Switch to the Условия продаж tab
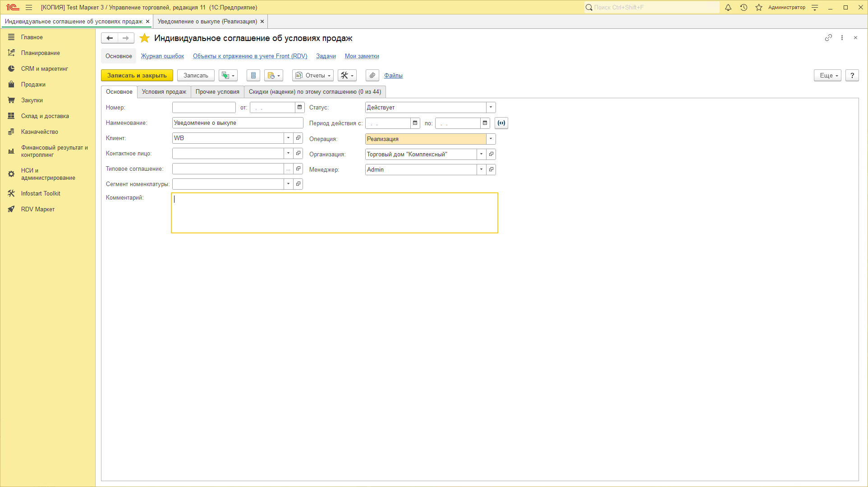Screen dimensions: 868x487 (x=164, y=92)
